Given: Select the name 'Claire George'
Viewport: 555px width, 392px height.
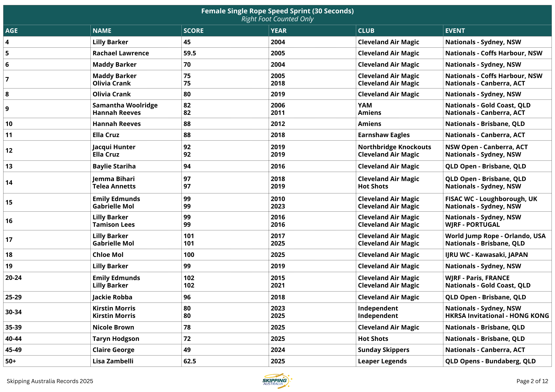Looking at the screenshot, I should (x=113, y=350).
